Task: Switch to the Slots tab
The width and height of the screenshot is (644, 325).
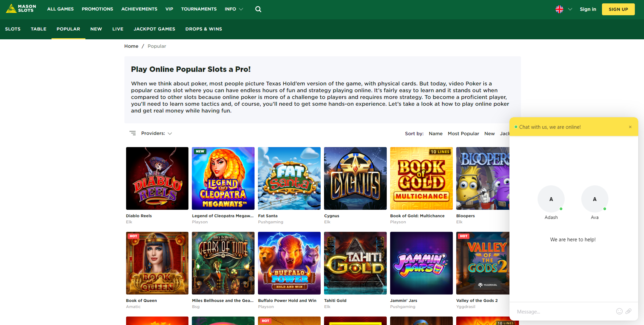Action: point(13,29)
